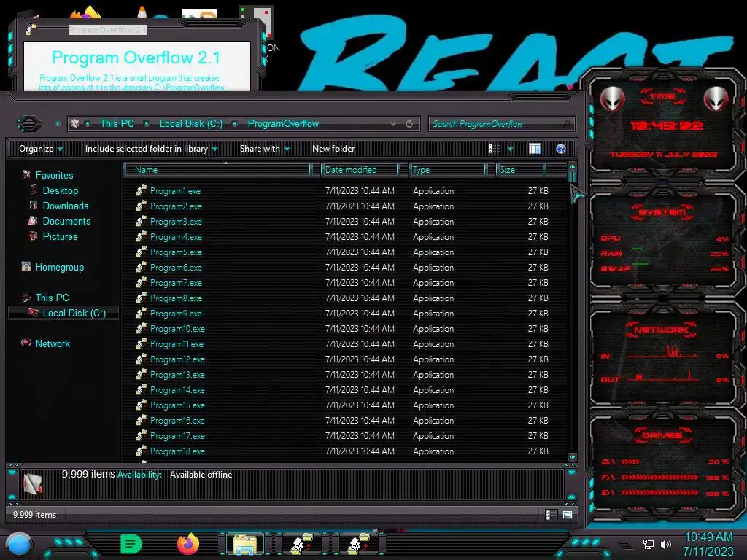The height and width of the screenshot is (560, 747).
Task: Open the address bar history dropdown
Action: (x=393, y=124)
